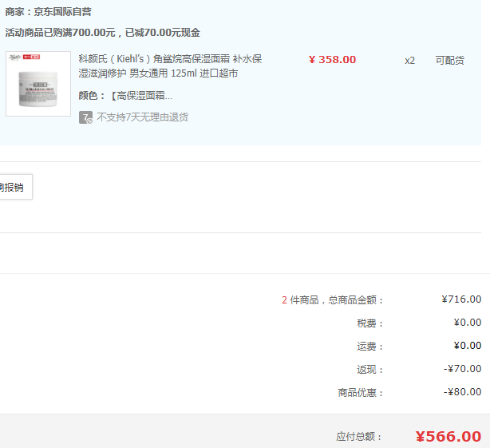Click the 应付总额 label

tap(359, 437)
